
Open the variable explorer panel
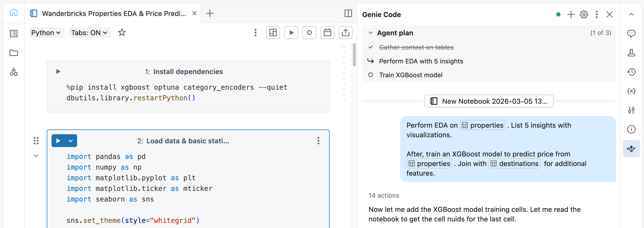[632, 91]
